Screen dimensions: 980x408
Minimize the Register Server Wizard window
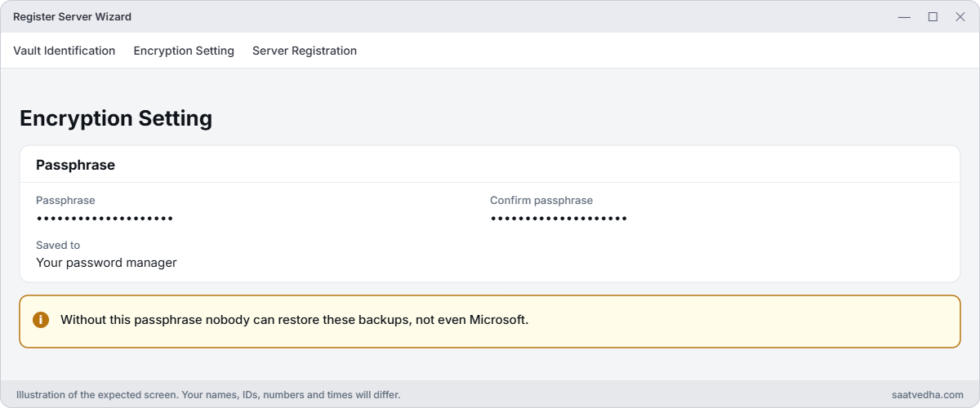tap(904, 17)
